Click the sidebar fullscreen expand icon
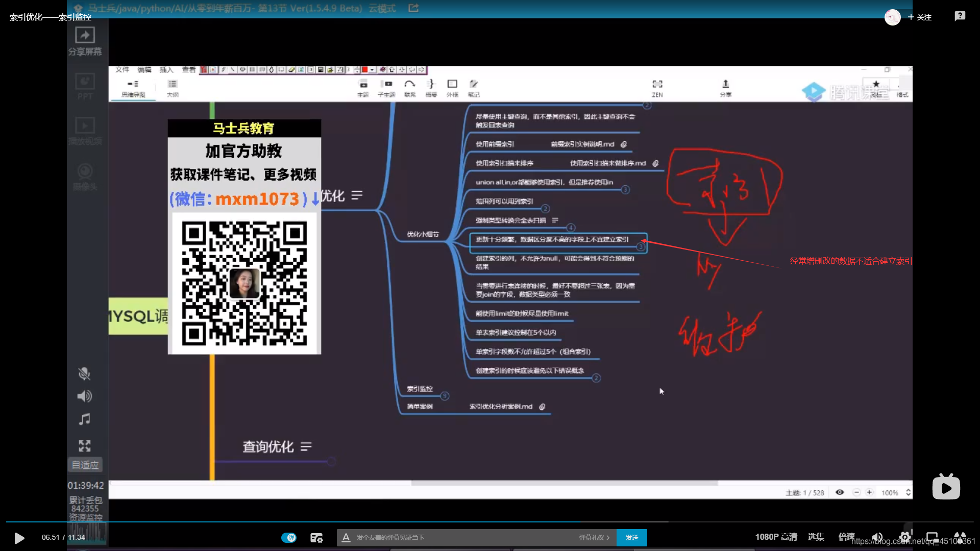This screenshot has width=980, height=551. click(x=84, y=446)
